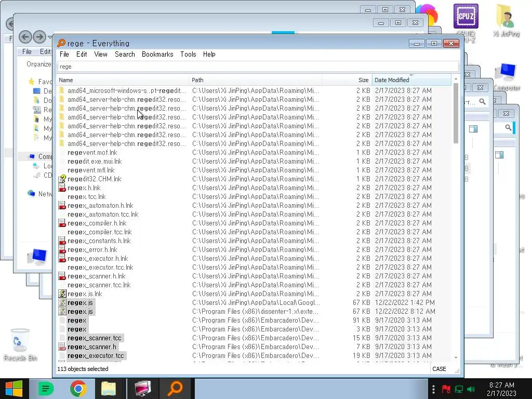Viewport: 532px width, 399px height.
Task: Open the Edit menu in Everything
Action: click(x=82, y=54)
